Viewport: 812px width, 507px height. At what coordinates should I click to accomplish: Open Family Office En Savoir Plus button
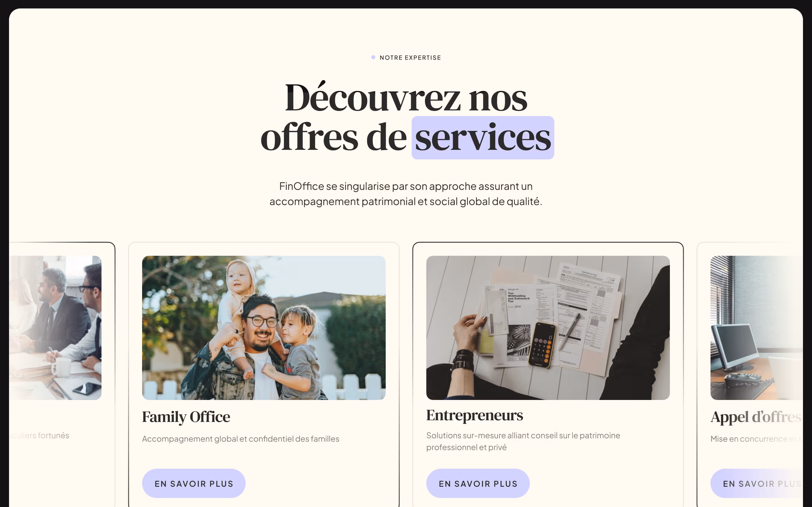[194, 483]
